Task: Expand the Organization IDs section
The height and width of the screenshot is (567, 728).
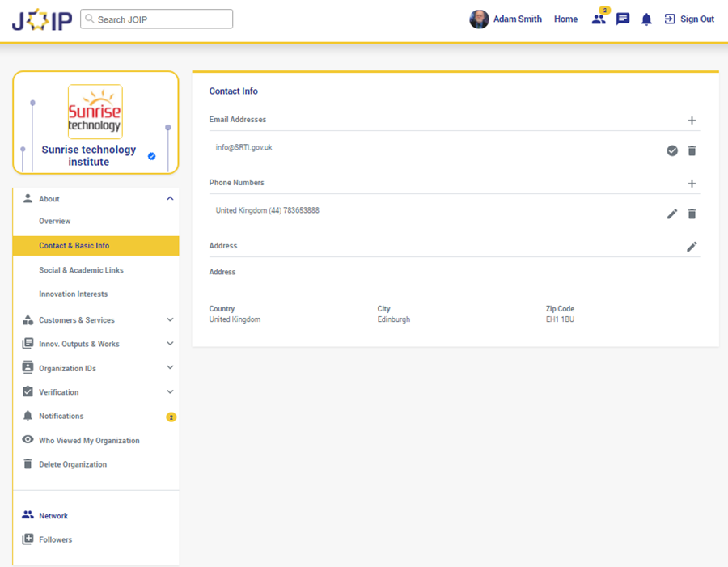Action: click(x=170, y=368)
